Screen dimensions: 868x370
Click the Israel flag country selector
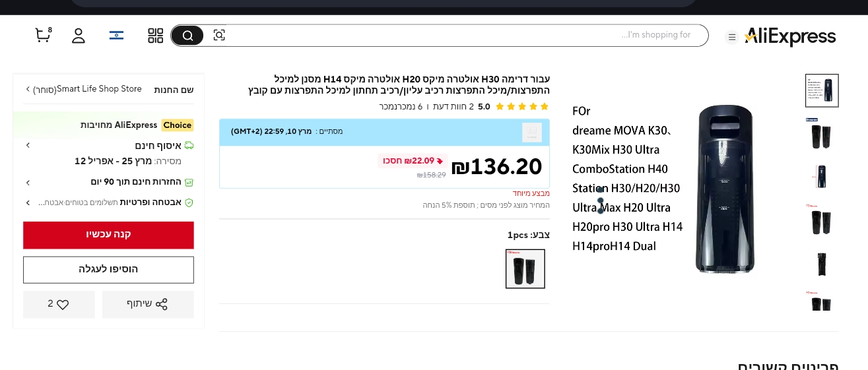[x=116, y=36]
